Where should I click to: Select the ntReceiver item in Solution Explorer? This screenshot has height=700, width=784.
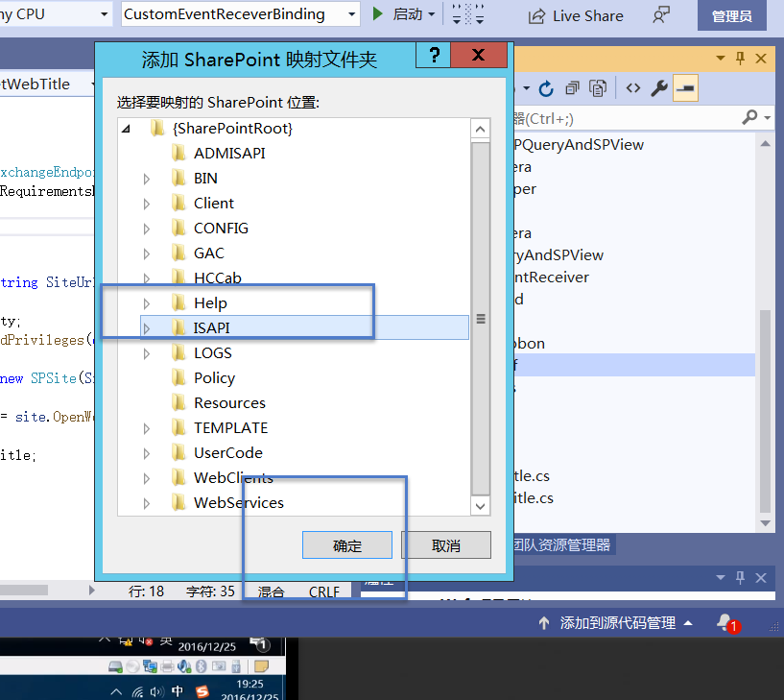552,277
